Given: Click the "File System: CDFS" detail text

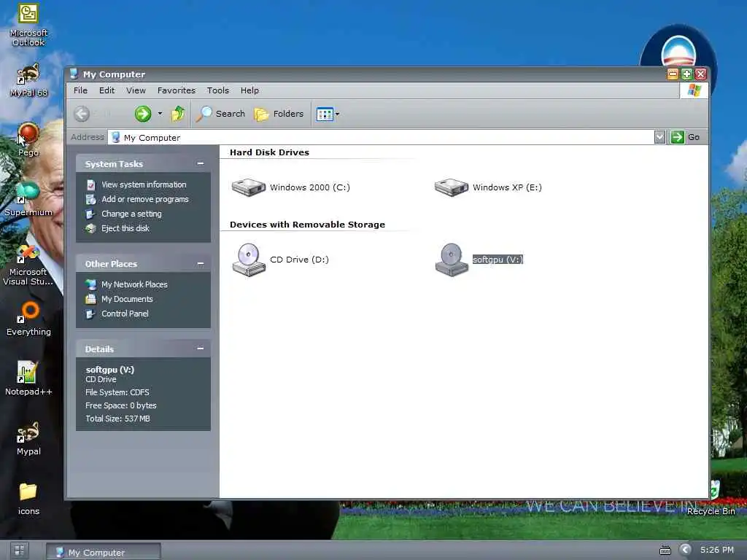Looking at the screenshot, I should (117, 392).
